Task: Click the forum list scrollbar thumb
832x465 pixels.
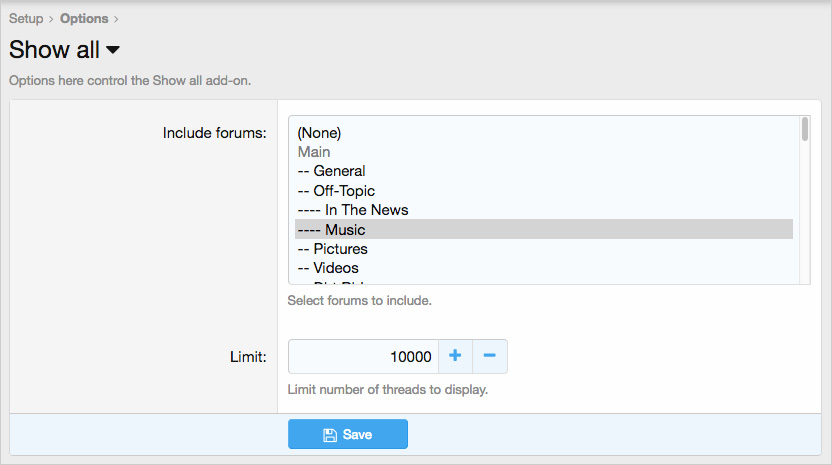Action: click(805, 130)
